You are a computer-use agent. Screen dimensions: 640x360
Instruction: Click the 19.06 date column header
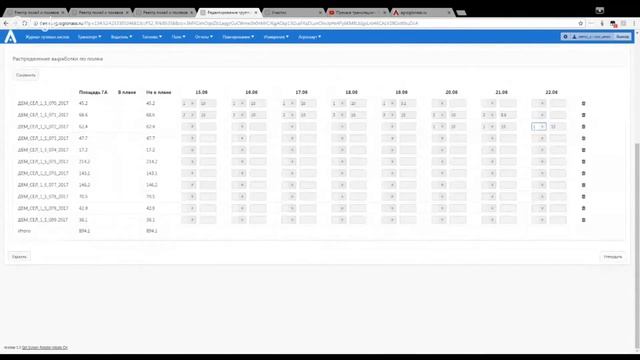click(x=401, y=93)
